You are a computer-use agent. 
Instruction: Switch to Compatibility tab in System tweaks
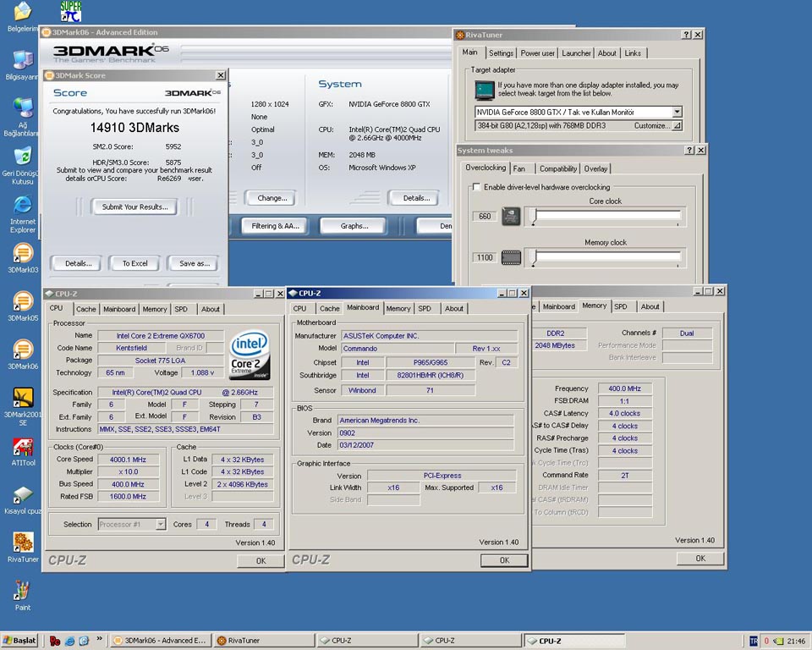click(557, 168)
